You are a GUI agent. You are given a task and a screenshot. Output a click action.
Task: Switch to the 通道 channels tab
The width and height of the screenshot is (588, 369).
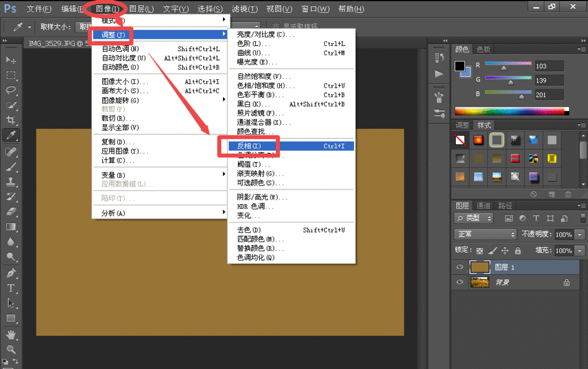(483, 205)
